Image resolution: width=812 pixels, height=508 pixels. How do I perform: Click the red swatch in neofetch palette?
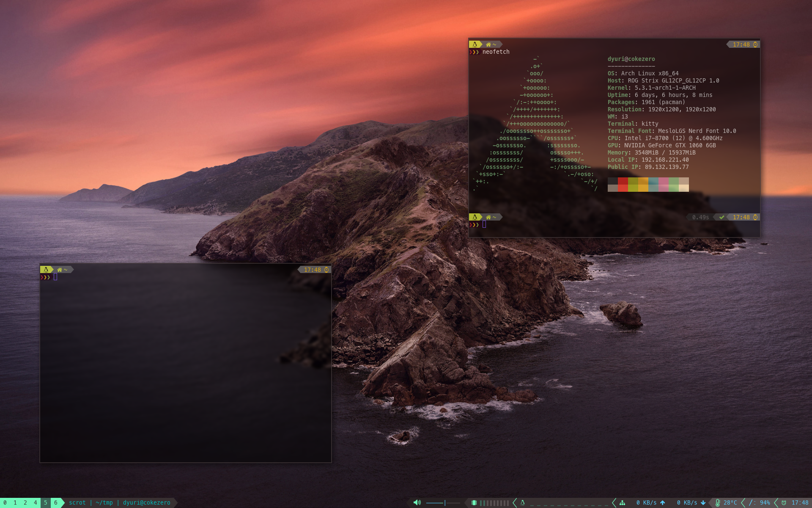(x=623, y=185)
